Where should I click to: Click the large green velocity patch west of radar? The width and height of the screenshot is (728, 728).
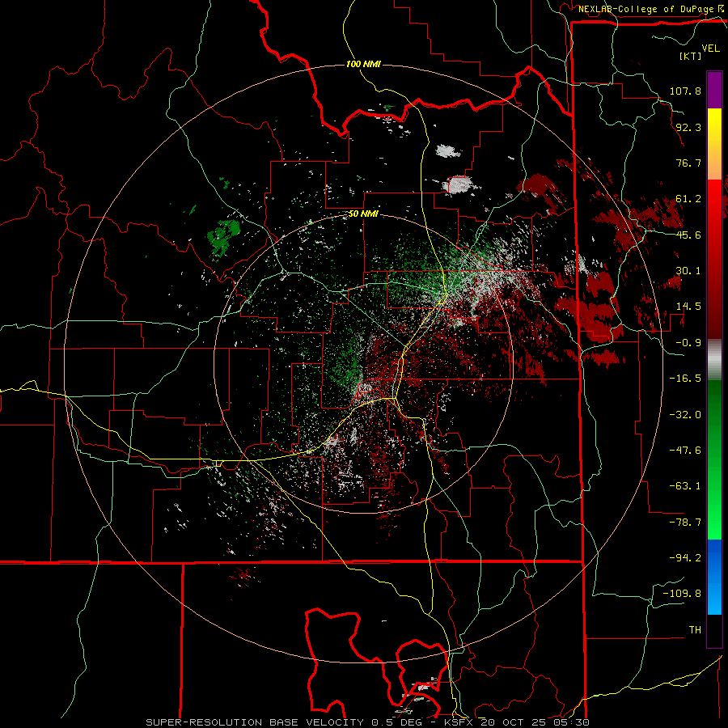tap(224, 237)
